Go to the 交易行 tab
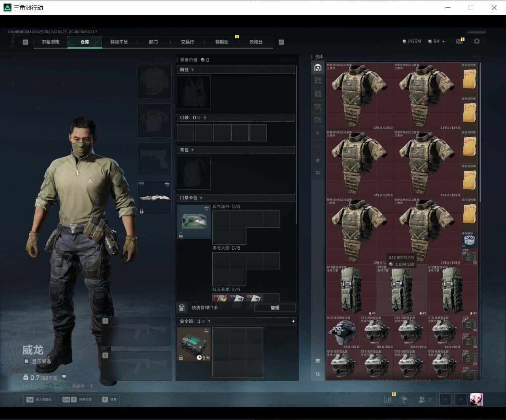This screenshot has height=420, width=506. coord(187,42)
